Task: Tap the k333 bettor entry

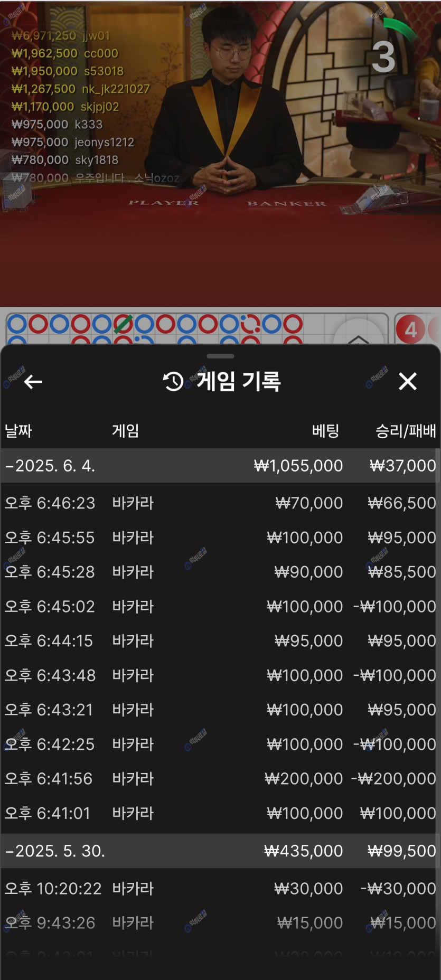Action: [57, 125]
